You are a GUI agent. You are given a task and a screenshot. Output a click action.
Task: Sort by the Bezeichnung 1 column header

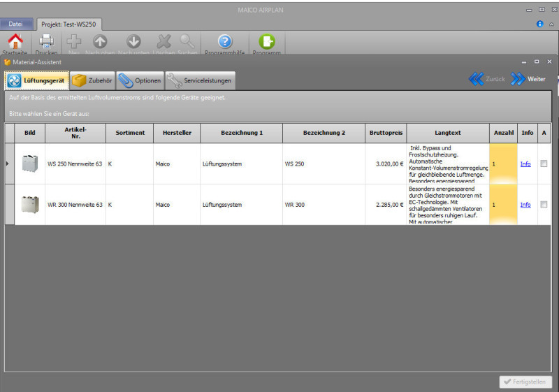(x=241, y=133)
